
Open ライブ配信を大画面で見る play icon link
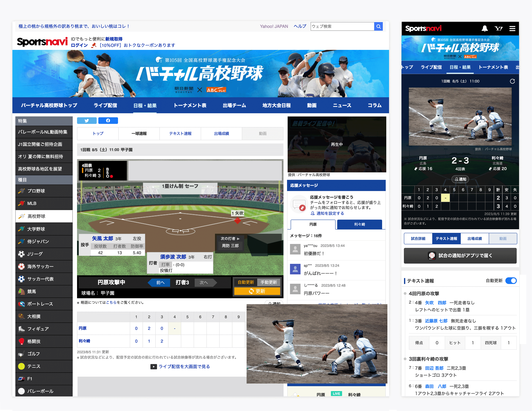coord(154,366)
